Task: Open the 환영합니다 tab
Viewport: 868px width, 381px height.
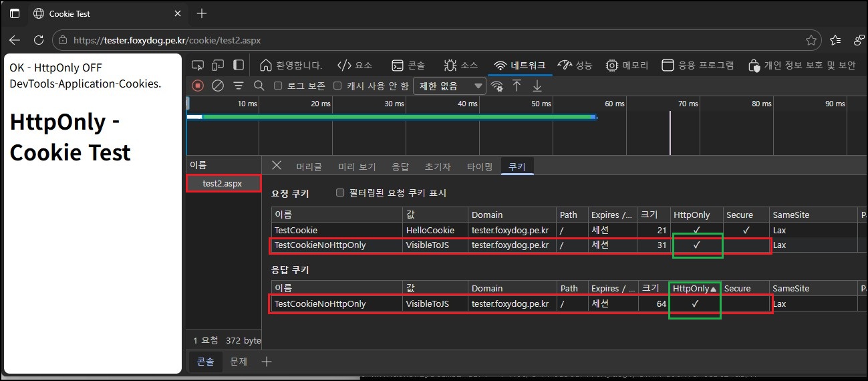Action: click(x=291, y=65)
